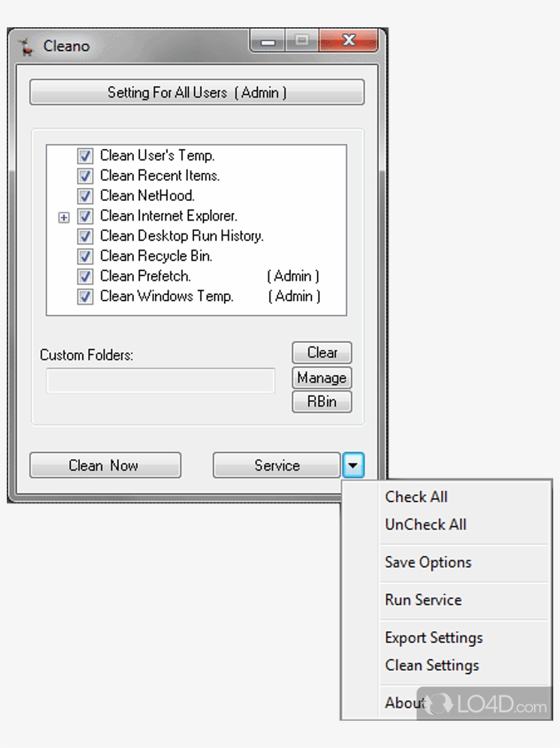Toggle Clean Prefetch checkbox
Image resolution: width=560 pixels, height=748 pixels.
[85, 277]
